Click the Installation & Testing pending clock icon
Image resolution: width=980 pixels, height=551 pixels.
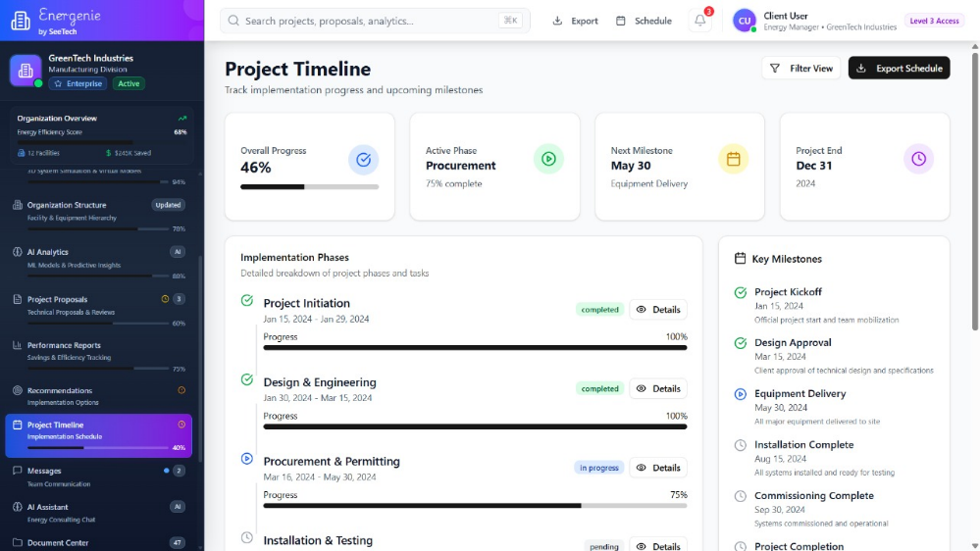(247, 537)
